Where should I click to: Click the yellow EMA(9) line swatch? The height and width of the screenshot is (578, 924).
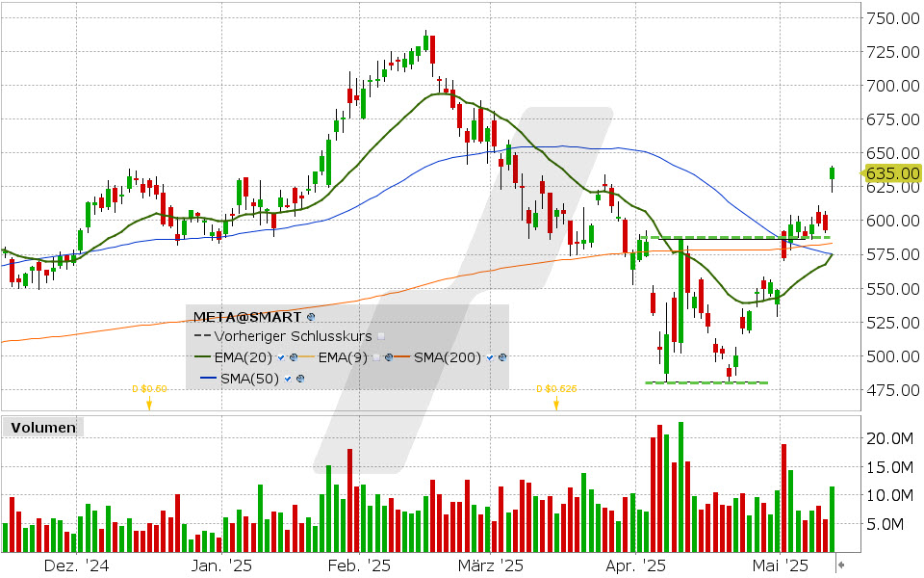[x=306, y=356]
